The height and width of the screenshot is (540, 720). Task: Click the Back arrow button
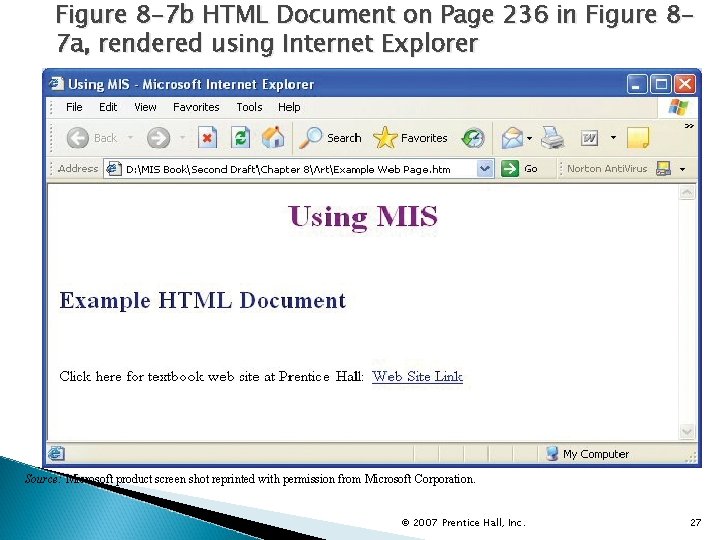[x=78, y=138]
